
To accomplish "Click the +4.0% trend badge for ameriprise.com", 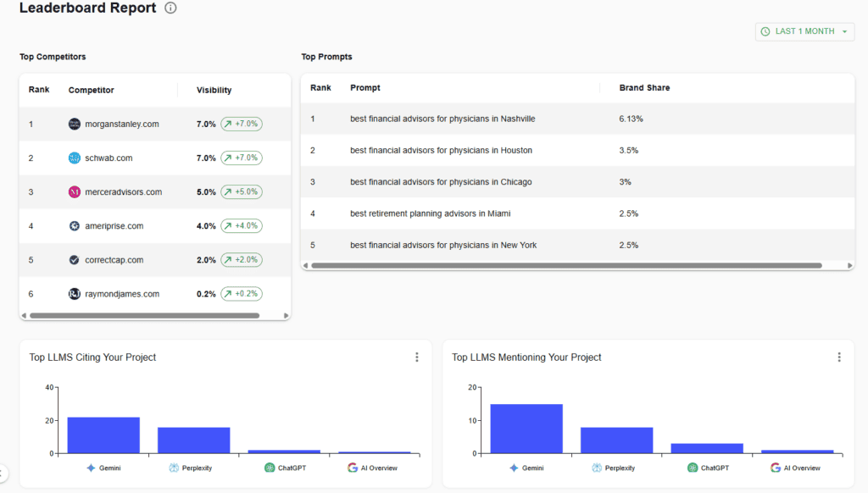I will point(242,226).
